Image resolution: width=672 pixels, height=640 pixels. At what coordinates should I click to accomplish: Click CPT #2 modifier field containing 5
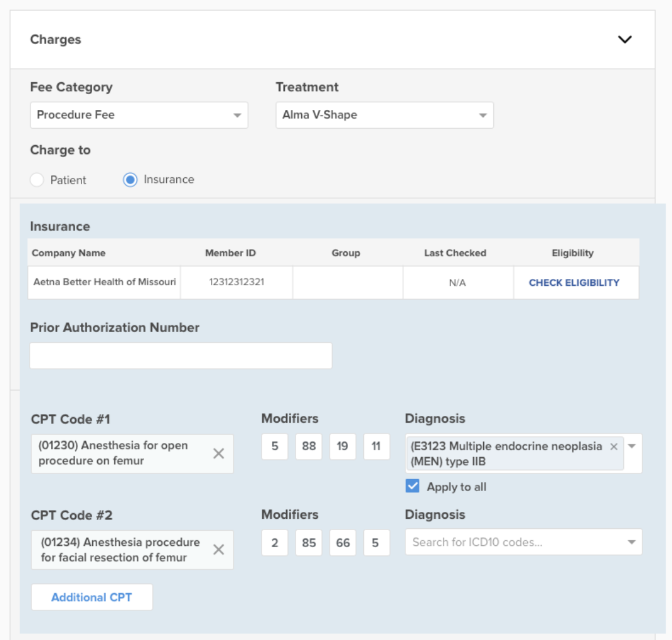(x=376, y=543)
